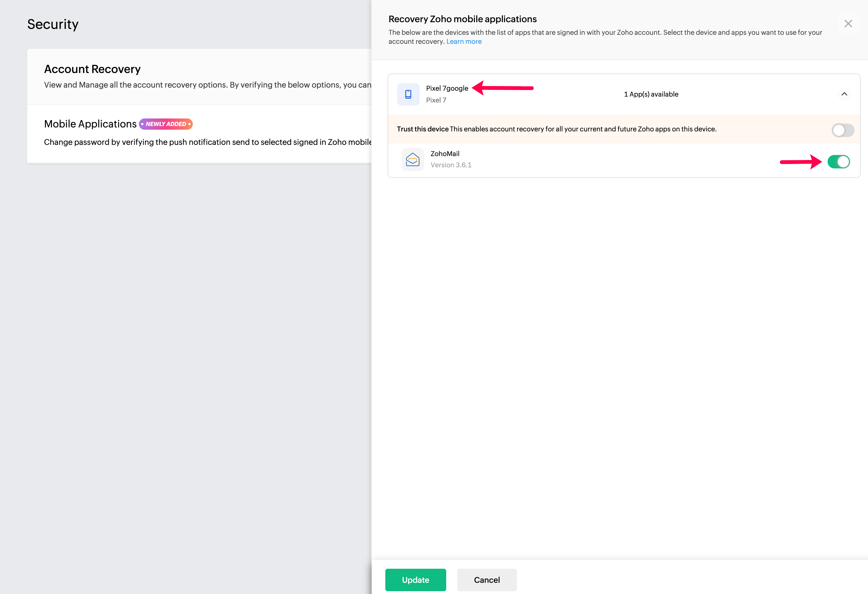This screenshot has height=594, width=868.
Task: Collapse the Pixel 7google device section
Action: [x=844, y=94]
